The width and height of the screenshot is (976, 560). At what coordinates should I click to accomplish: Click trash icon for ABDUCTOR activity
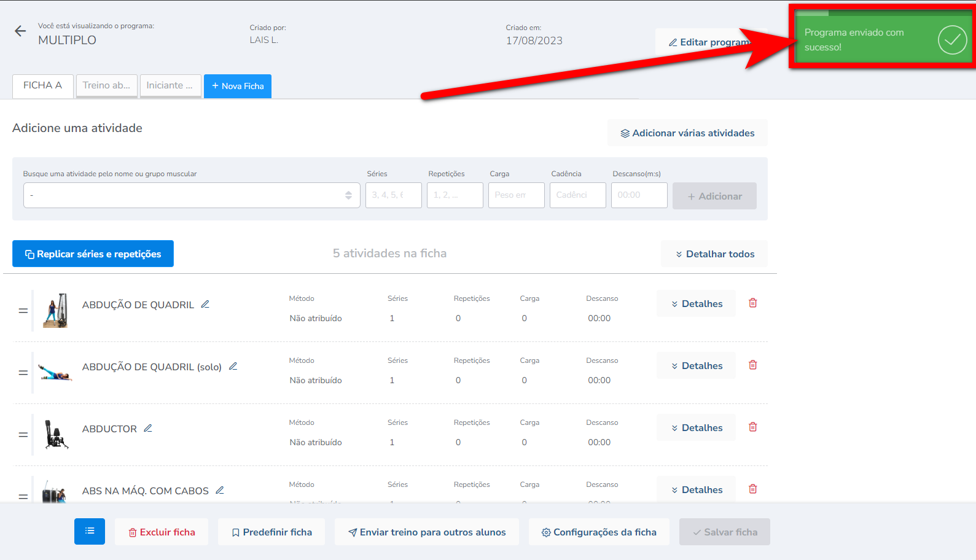tap(752, 427)
